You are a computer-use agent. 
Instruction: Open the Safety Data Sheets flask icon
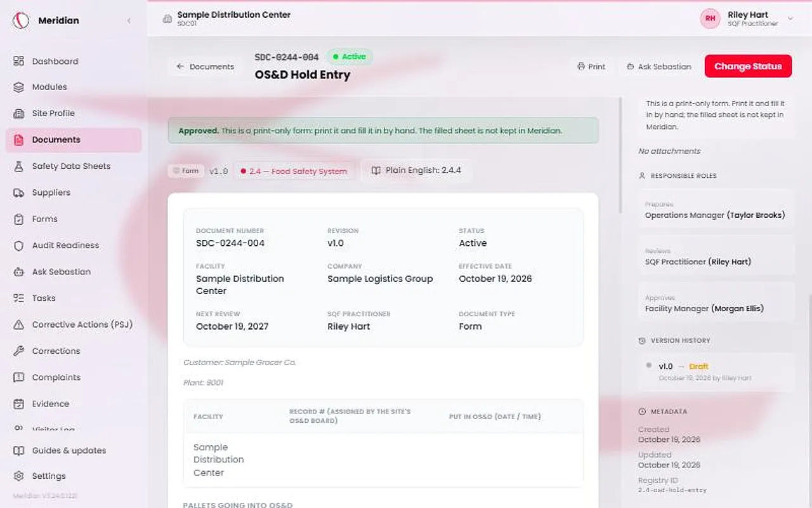point(19,166)
